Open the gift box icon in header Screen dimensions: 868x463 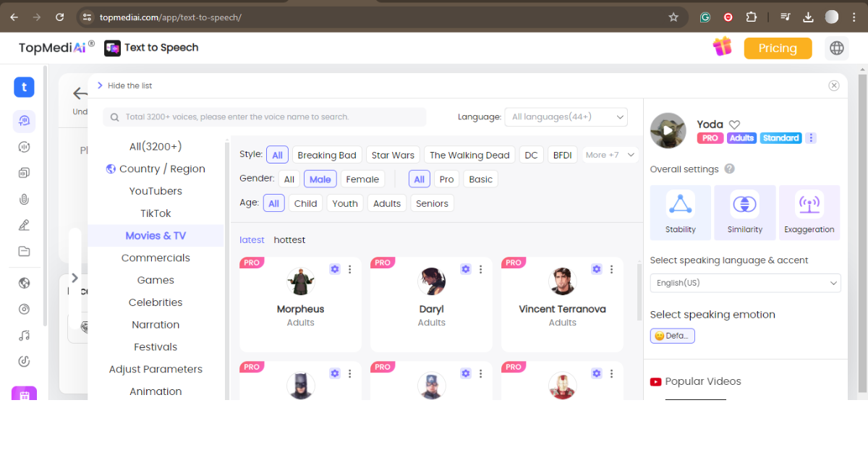pyautogui.click(x=722, y=47)
